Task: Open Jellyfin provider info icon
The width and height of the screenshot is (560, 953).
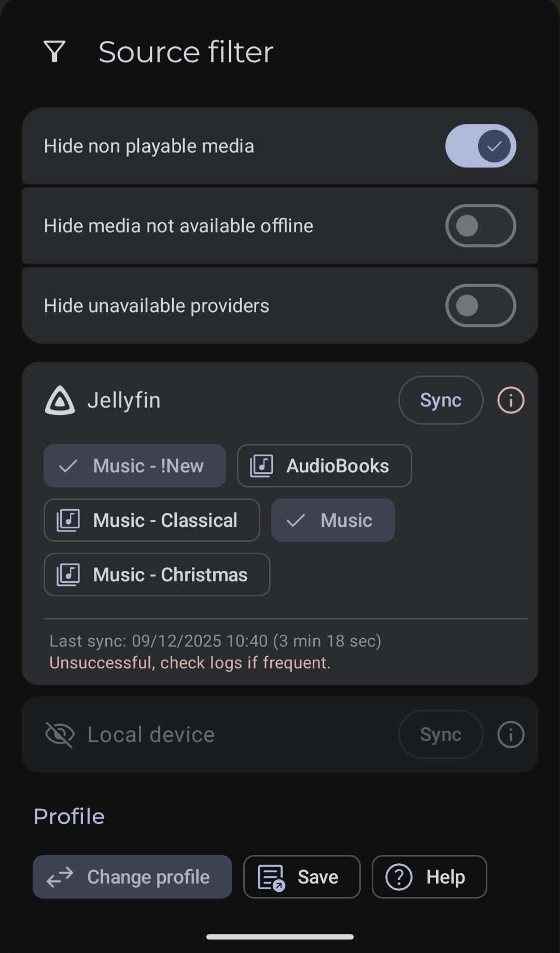Action: 510,400
